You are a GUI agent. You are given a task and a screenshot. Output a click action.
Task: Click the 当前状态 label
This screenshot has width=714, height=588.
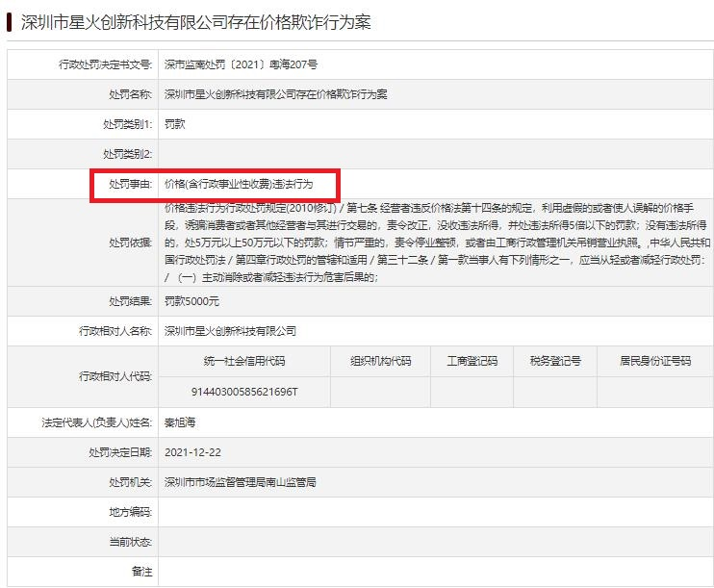tap(130, 542)
